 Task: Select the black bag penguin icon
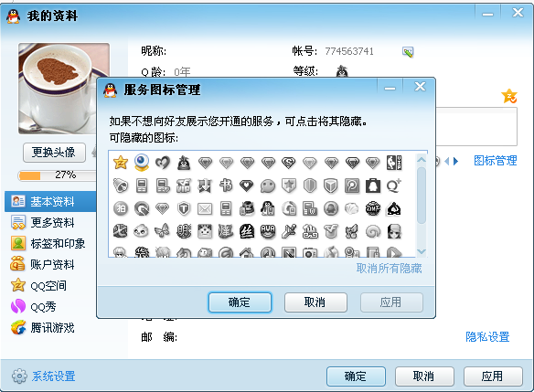coord(373,185)
